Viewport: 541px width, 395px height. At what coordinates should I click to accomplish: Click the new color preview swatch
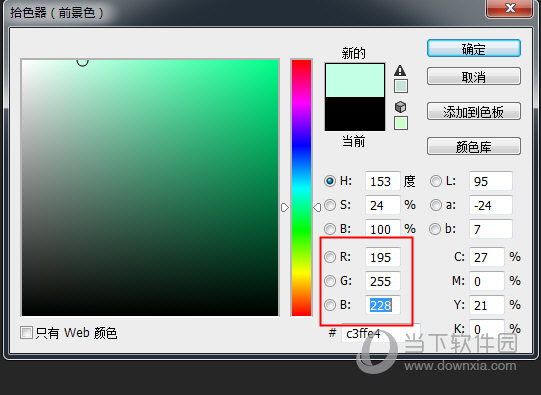[x=355, y=80]
